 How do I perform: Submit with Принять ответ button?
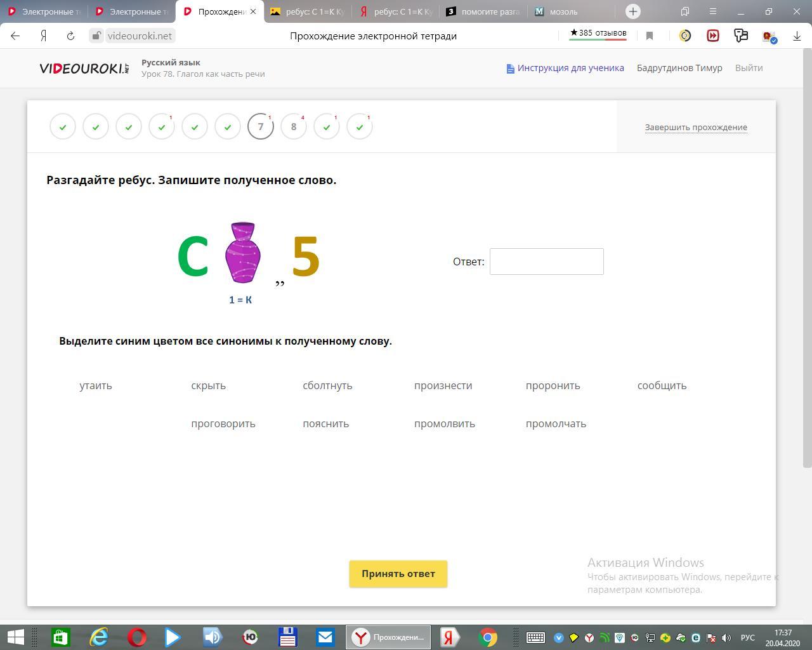pos(398,574)
